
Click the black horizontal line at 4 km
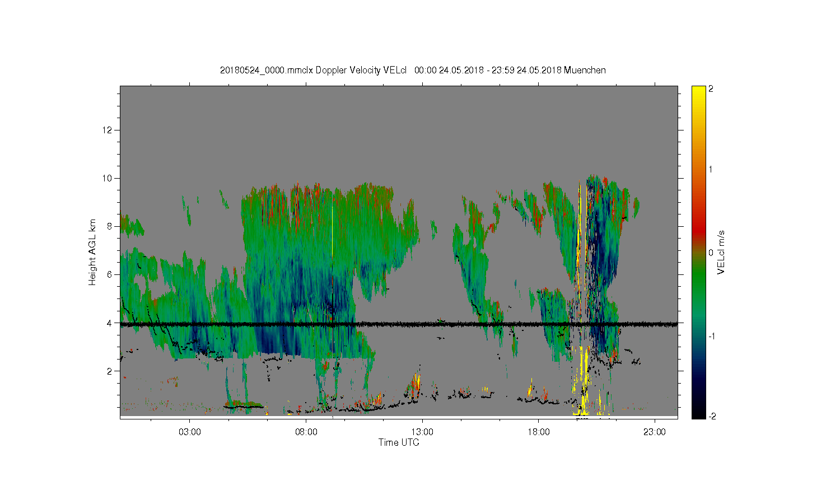(399, 324)
